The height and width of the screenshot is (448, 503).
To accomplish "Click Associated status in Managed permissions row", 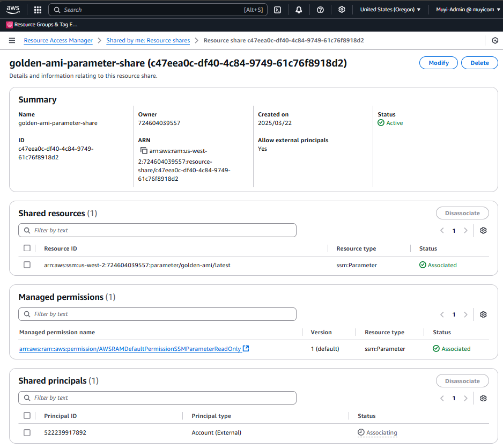I will click(x=452, y=349).
